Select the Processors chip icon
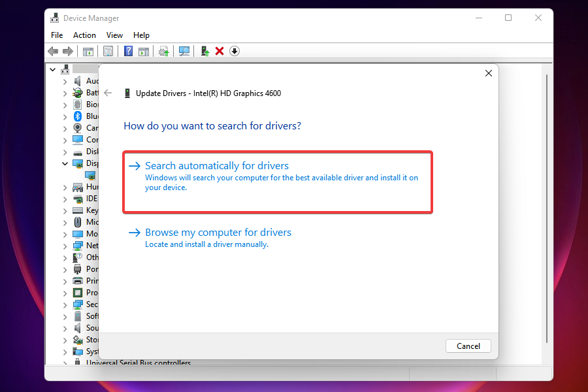The height and width of the screenshot is (392, 588). (78, 293)
